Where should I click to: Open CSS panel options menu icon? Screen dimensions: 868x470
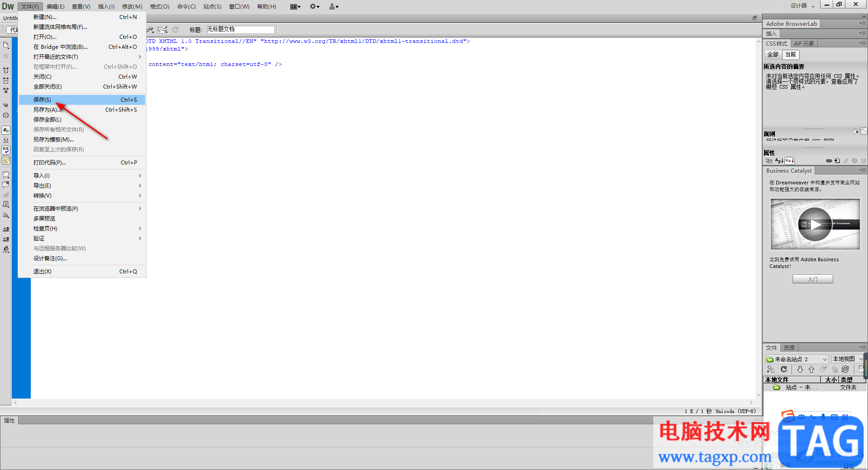click(863, 43)
